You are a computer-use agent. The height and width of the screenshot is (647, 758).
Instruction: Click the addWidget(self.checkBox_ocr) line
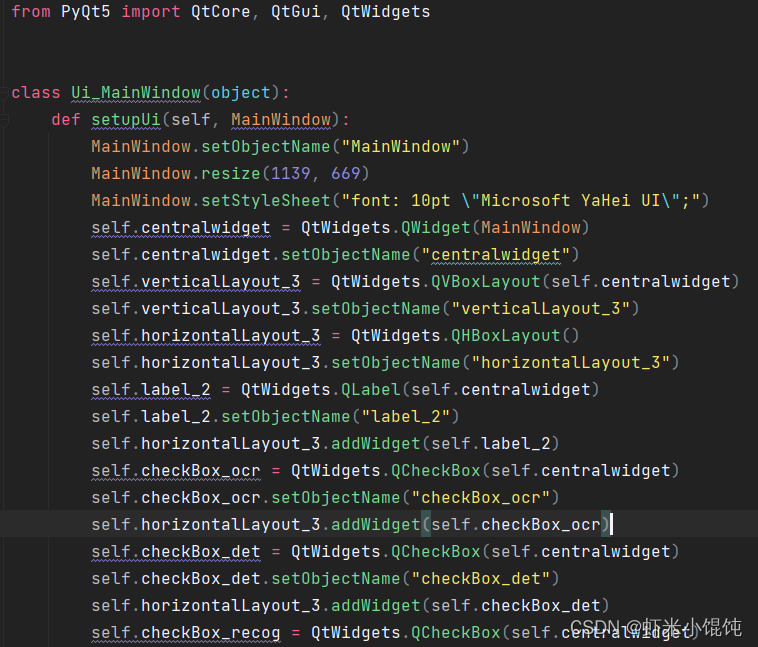click(350, 526)
